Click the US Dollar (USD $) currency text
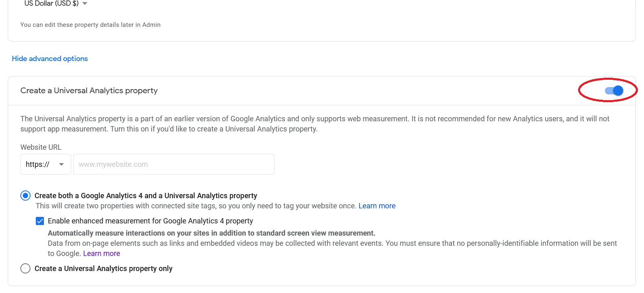The height and width of the screenshot is (293, 644). tap(51, 4)
